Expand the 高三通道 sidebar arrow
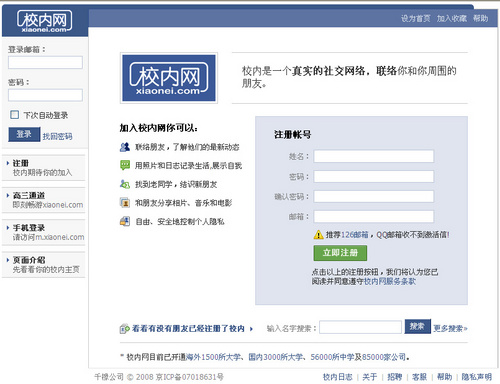The height and width of the screenshot is (384, 500). coord(8,195)
